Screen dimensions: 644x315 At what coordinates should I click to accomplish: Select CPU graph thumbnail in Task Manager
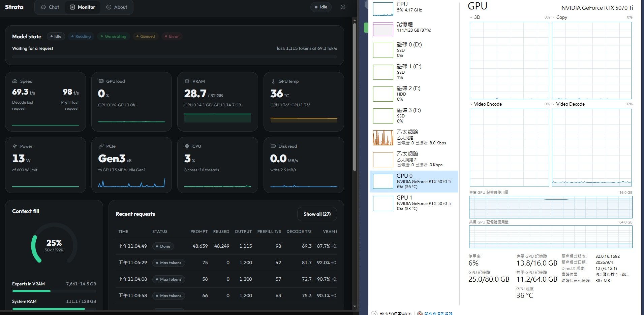pos(383,9)
